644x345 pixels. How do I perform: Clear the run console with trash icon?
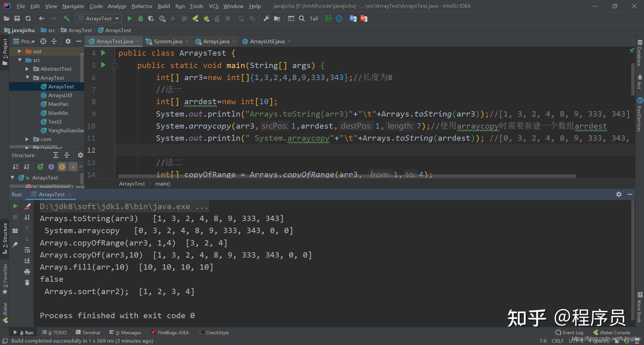(x=27, y=283)
